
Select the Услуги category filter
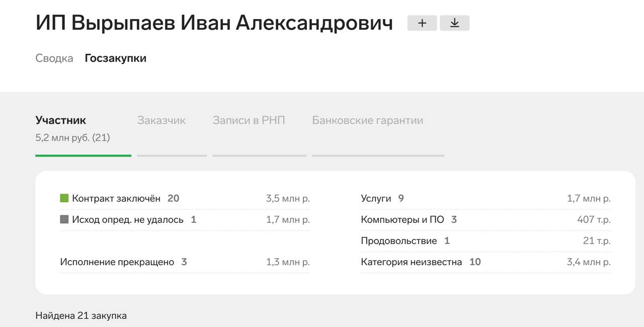pos(376,198)
